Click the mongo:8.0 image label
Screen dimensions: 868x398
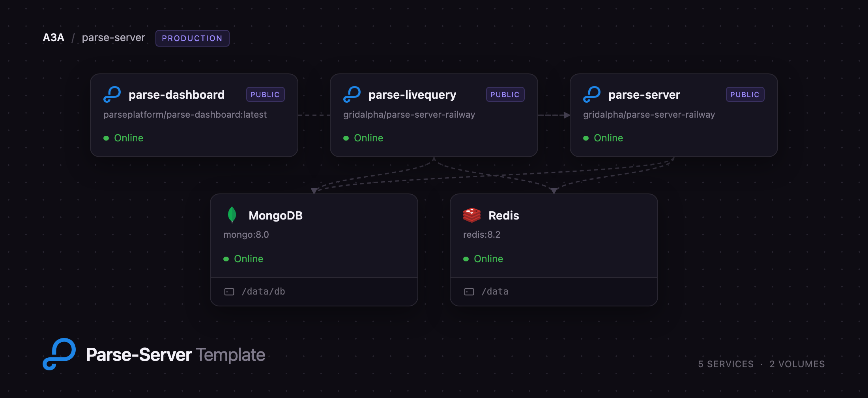pyautogui.click(x=246, y=235)
